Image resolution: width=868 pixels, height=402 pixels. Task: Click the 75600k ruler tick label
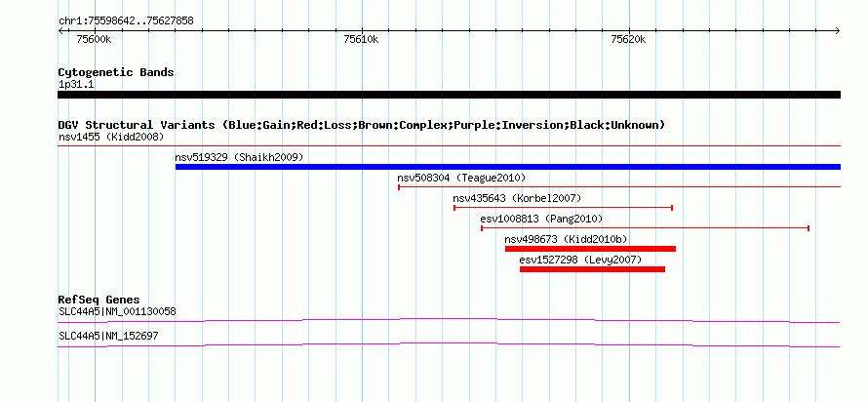coord(94,39)
